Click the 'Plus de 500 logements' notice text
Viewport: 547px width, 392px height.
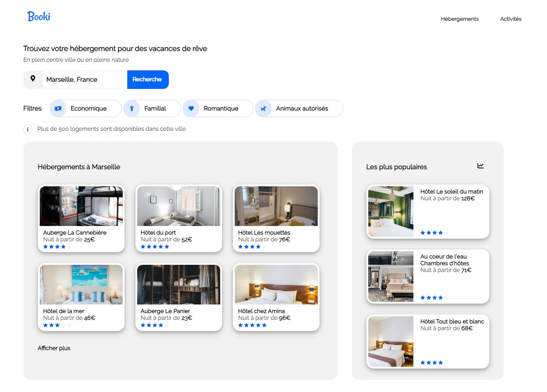(111, 129)
